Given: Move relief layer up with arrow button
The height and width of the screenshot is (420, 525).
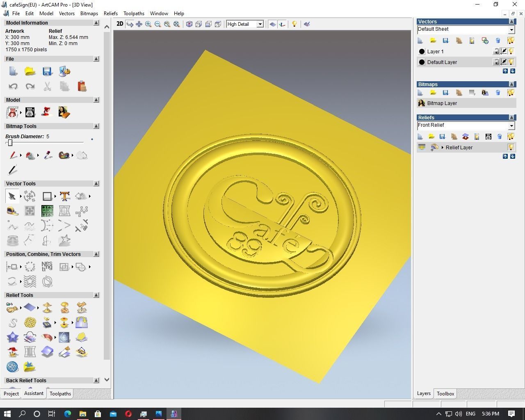Looking at the screenshot, I should 505,156.
